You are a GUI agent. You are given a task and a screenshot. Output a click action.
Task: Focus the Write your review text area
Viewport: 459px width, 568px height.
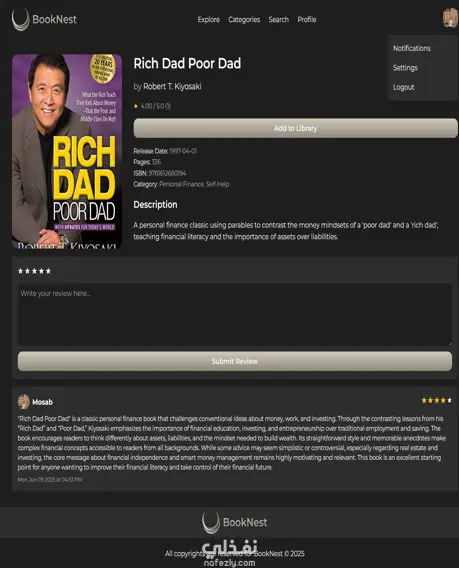tap(235, 314)
